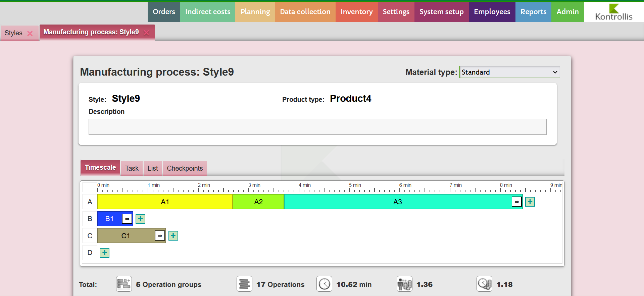Image resolution: width=644 pixels, height=296 pixels.
Task: Click the plus icon in row B
Action: (x=140, y=219)
